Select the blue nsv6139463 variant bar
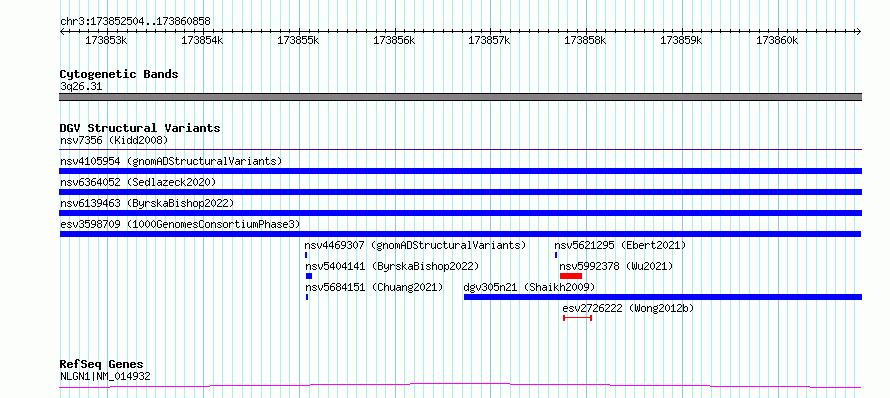Viewport: 890px width, 398px height. coord(460,213)
